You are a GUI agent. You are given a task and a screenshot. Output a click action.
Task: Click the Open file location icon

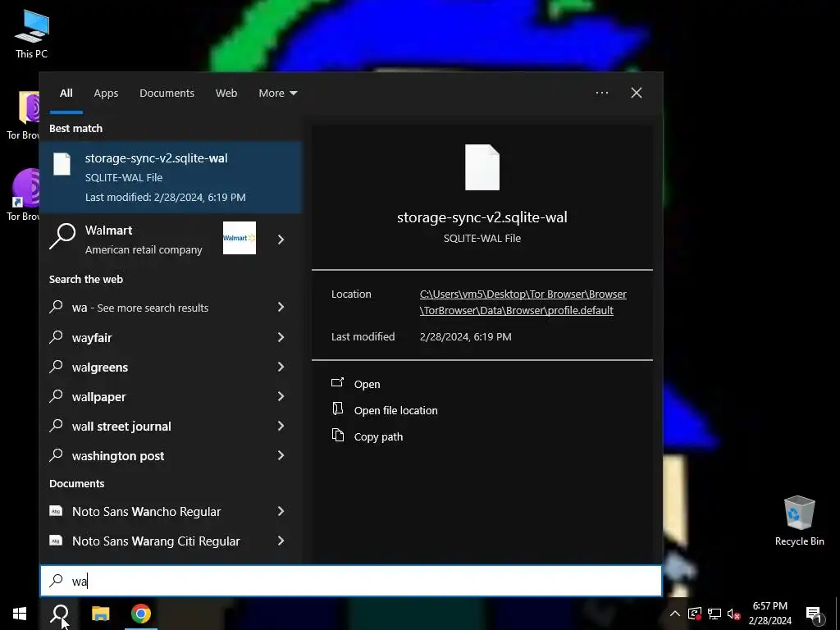click(337, 409)
